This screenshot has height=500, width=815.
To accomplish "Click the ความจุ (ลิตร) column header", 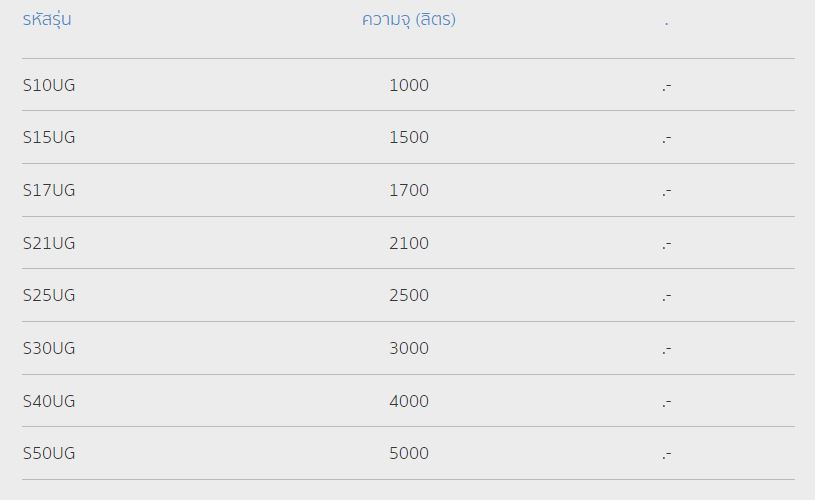I will point(408,20).
